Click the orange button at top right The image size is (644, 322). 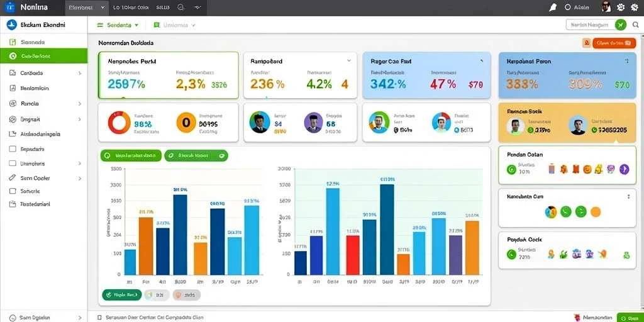point(614,43)
